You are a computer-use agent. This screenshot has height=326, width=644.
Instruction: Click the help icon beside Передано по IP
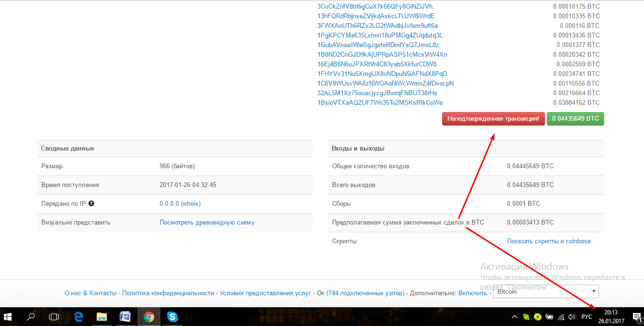(91, 203)
